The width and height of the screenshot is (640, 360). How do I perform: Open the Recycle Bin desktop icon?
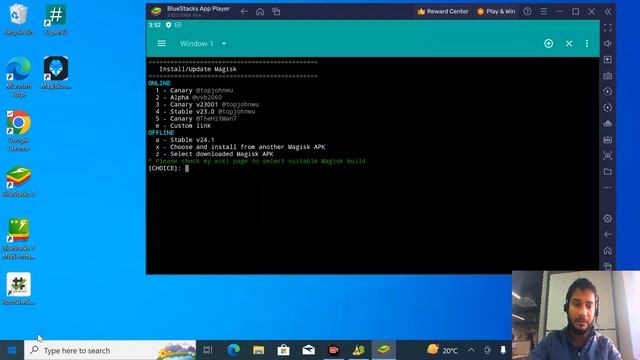tap(18, 19)
